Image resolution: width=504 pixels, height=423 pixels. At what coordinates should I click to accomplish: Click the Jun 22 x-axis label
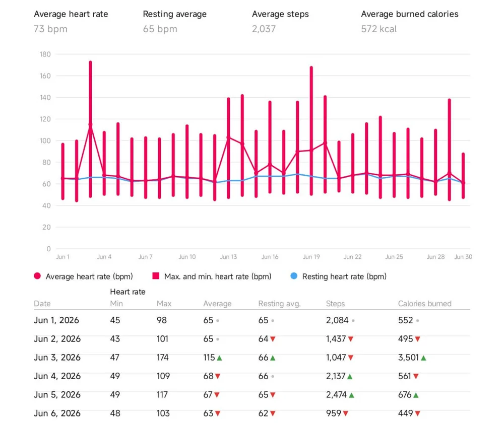tap(353, 257)
